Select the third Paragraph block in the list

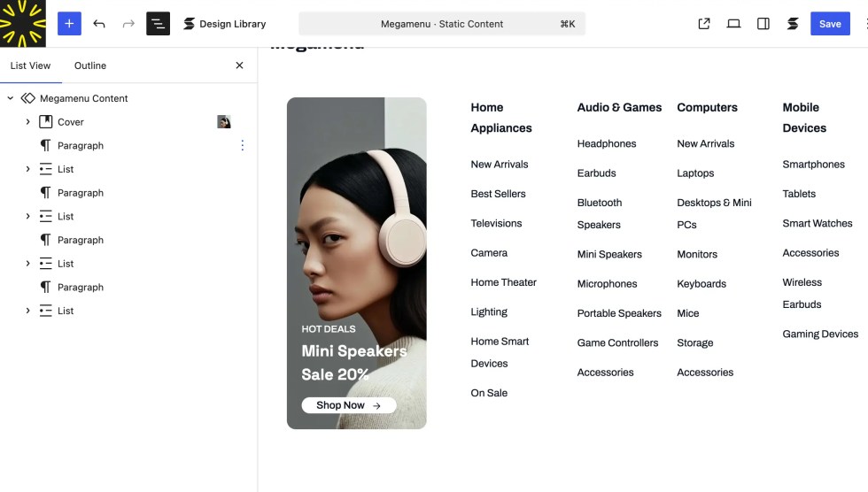81,240
